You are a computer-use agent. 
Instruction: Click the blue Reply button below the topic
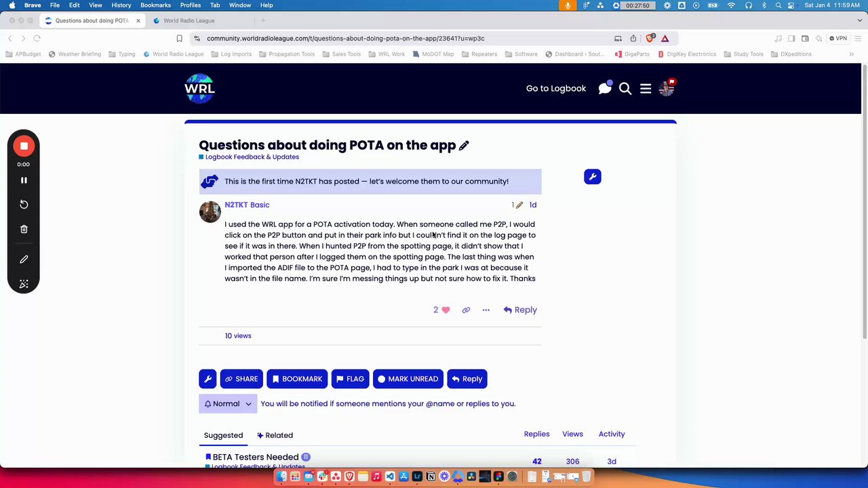[x=467, y=379]
